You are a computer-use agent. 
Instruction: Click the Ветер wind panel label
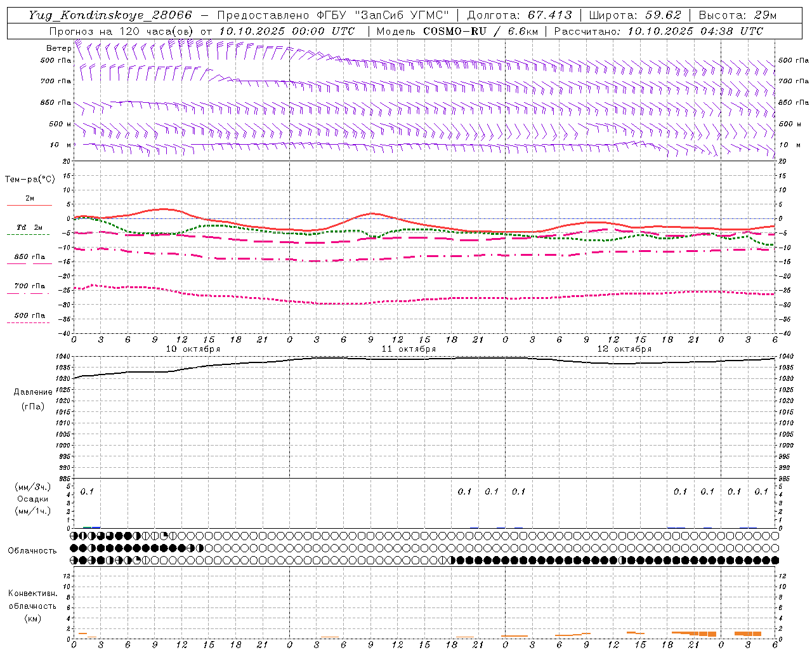click(x=58, y=48)
